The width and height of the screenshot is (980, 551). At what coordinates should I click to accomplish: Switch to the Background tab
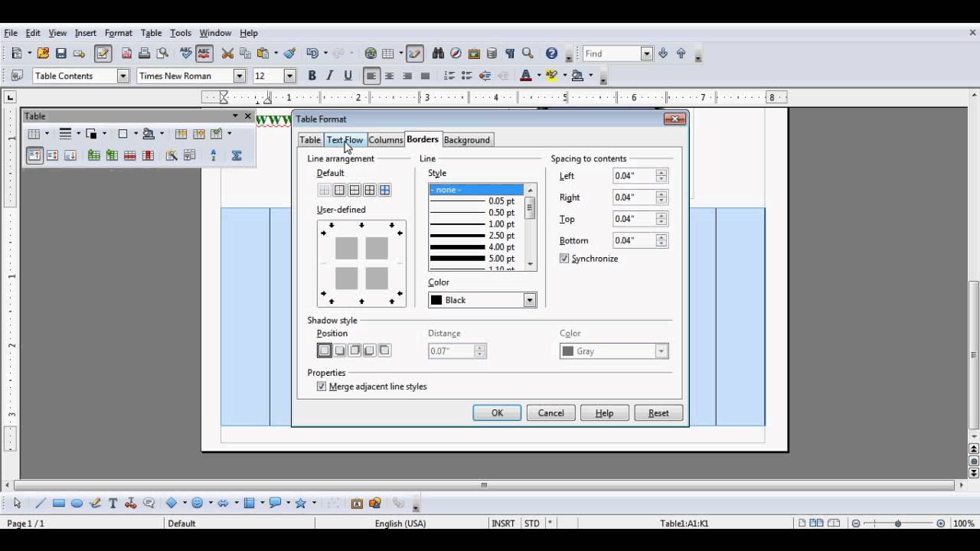(466, 140)
